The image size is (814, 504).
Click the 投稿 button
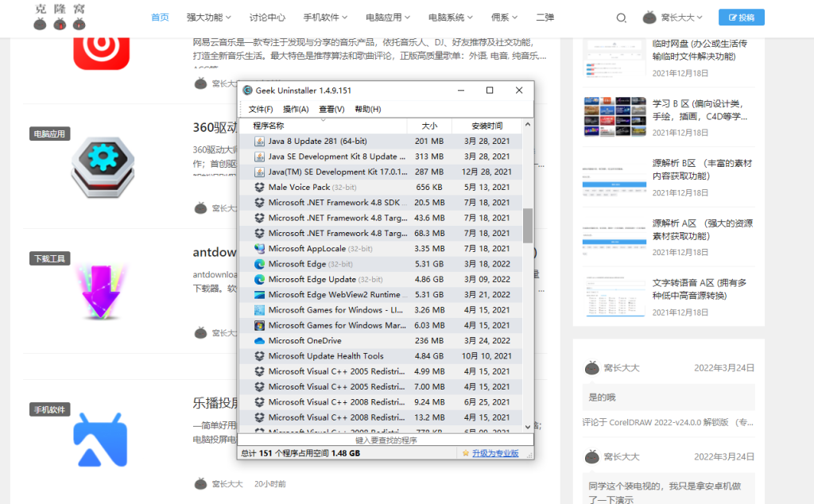pos(742,17)
